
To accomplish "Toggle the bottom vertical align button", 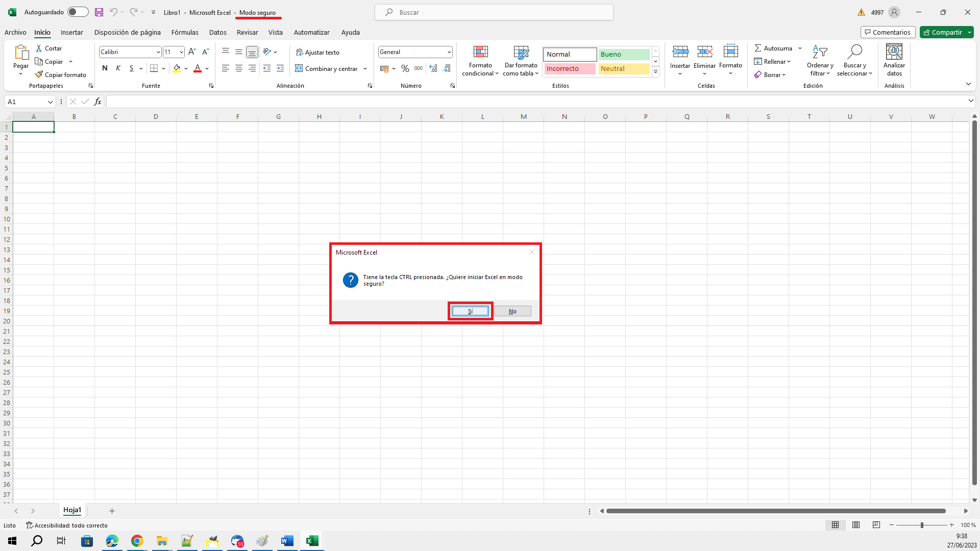I will [x=252, y=52].
